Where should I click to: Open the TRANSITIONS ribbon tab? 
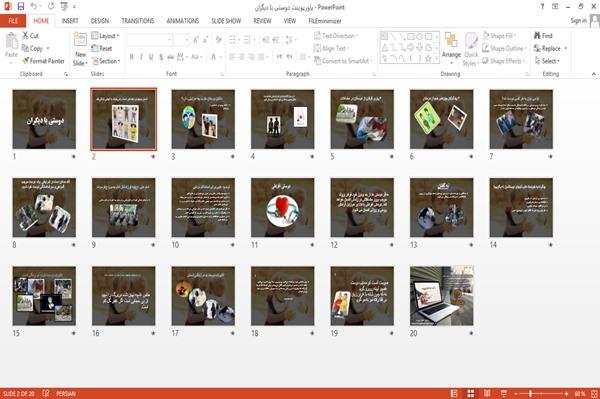(x=138, y=21)
